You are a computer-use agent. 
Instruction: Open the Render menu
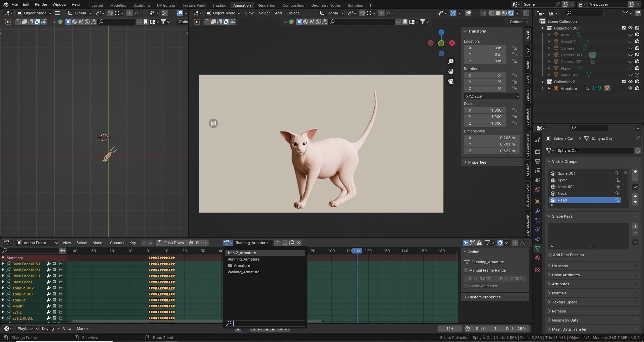pos(41,4)
